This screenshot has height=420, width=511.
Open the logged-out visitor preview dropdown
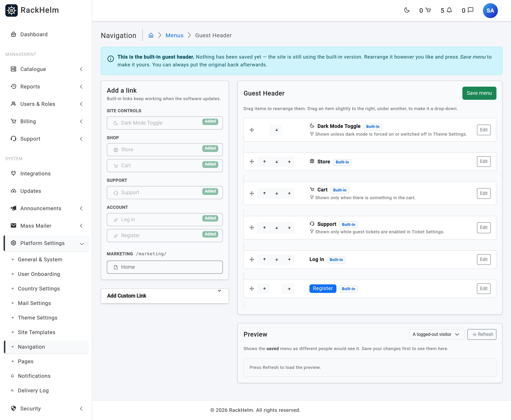(x=436, y=334)
